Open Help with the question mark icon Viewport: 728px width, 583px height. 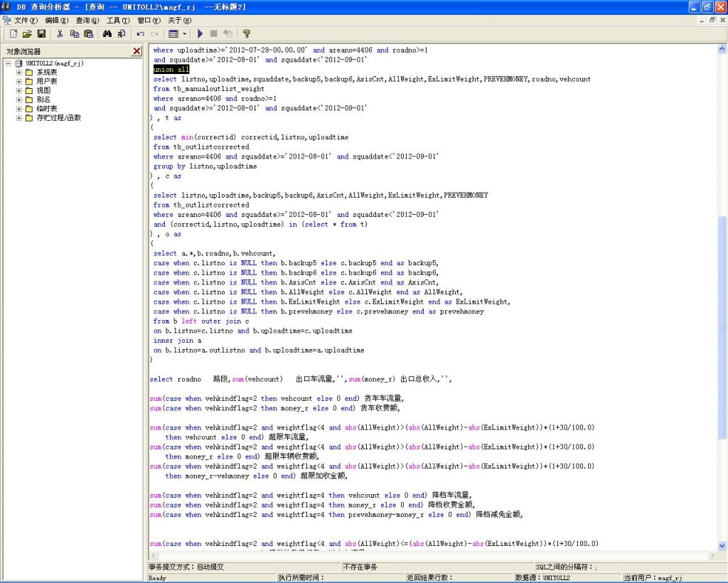pyautogui.click(x=247, y=33)
